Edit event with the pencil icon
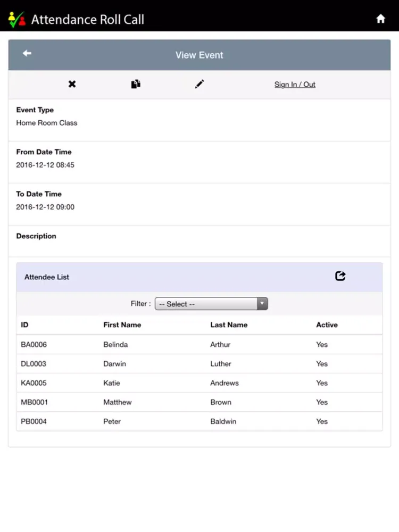 (x=199, y=84)
